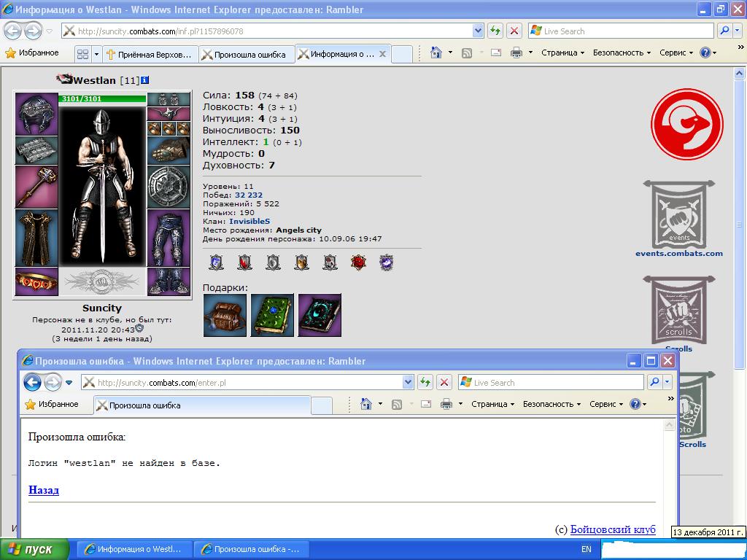Screen dimensions: 747x560
Task: Click the Print icon in back window toolbar
Action: (516, 52)
